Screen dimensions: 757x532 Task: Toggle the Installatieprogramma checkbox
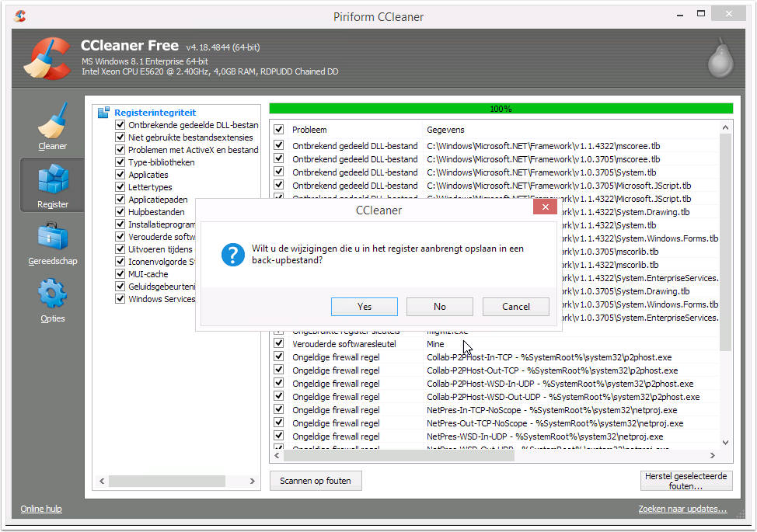click(120, 224)
